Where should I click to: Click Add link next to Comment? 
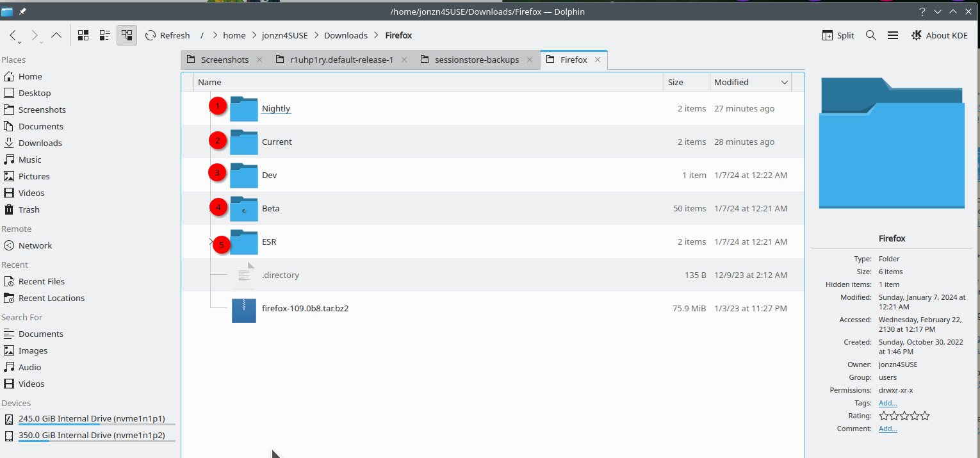888,429
